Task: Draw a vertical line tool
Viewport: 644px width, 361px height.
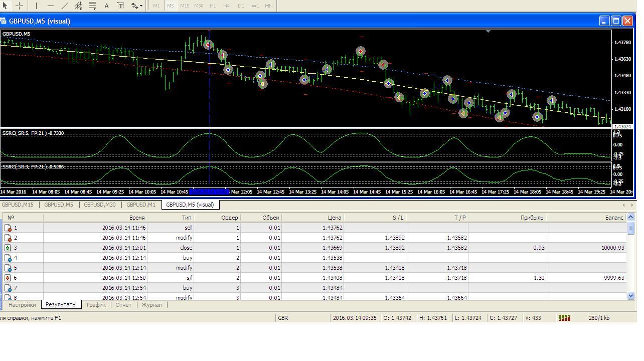Action: pyautogui.click(x=36, y=6)
